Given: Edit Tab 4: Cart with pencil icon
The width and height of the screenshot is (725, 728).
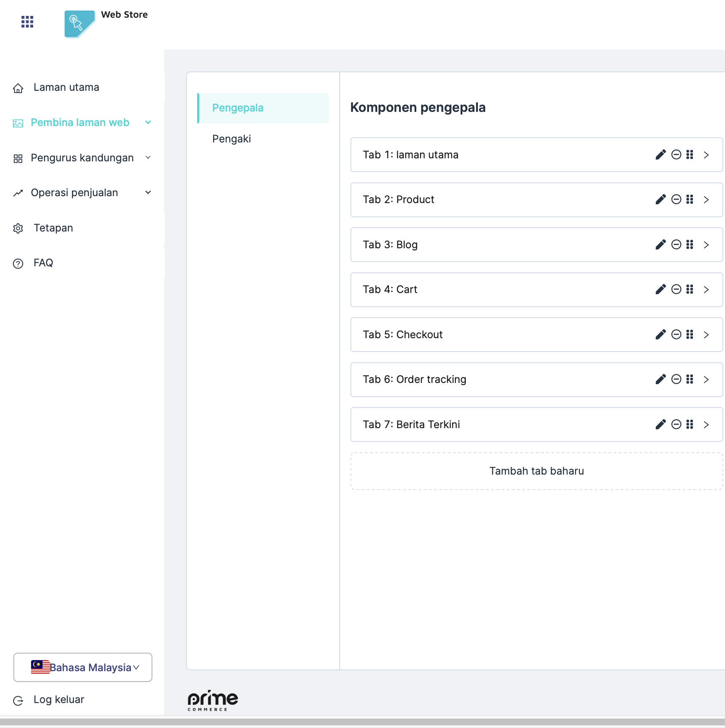Looking at the screenshot, I should pyautogui.click(x=660, y=290).
